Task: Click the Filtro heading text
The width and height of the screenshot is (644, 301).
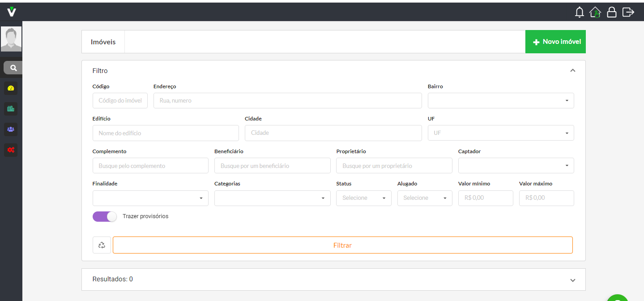Action: click(x=100, y=71)
